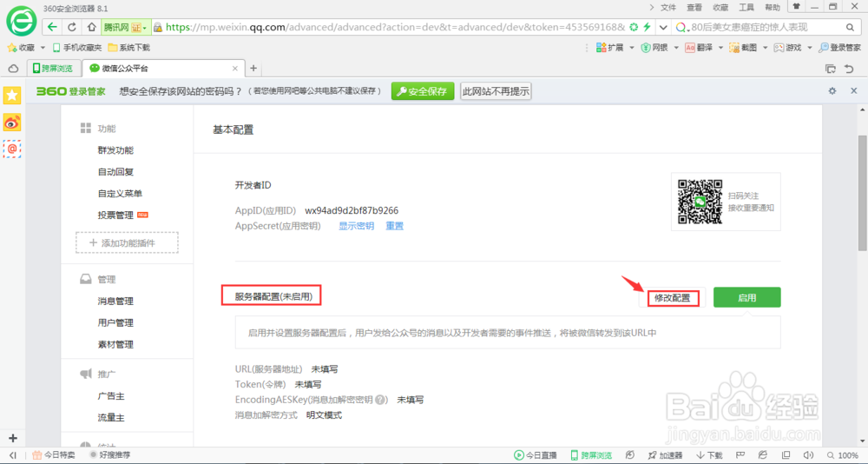868x464 pixels.
Task: Open 自定义菜单 in sidebar
Action: 120,194
